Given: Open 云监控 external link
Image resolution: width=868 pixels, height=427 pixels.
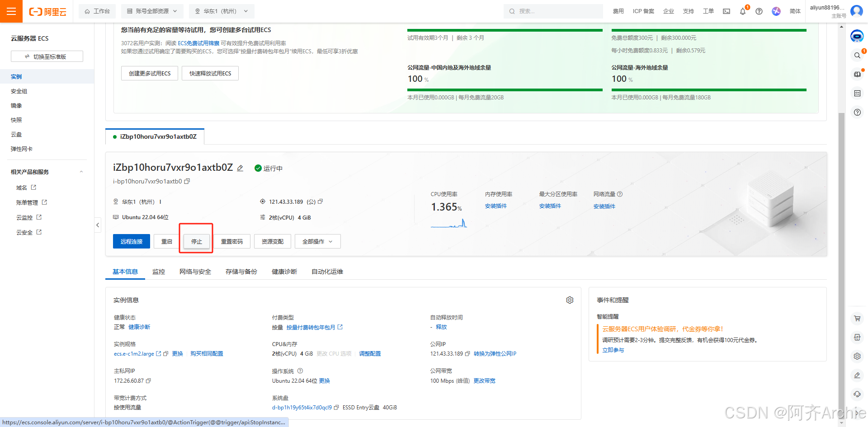Looking at the screenshot, I should pyautogui.click(x=29, y=217).
